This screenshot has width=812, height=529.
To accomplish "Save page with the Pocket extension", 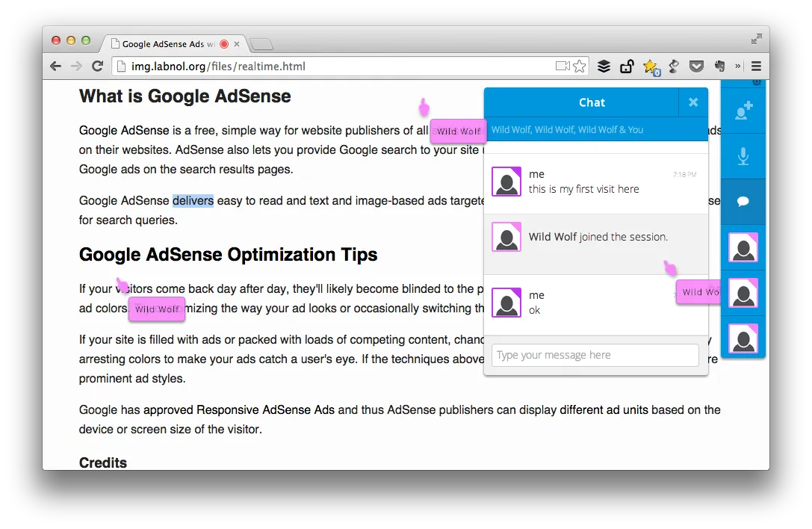I will click(696, 66).
